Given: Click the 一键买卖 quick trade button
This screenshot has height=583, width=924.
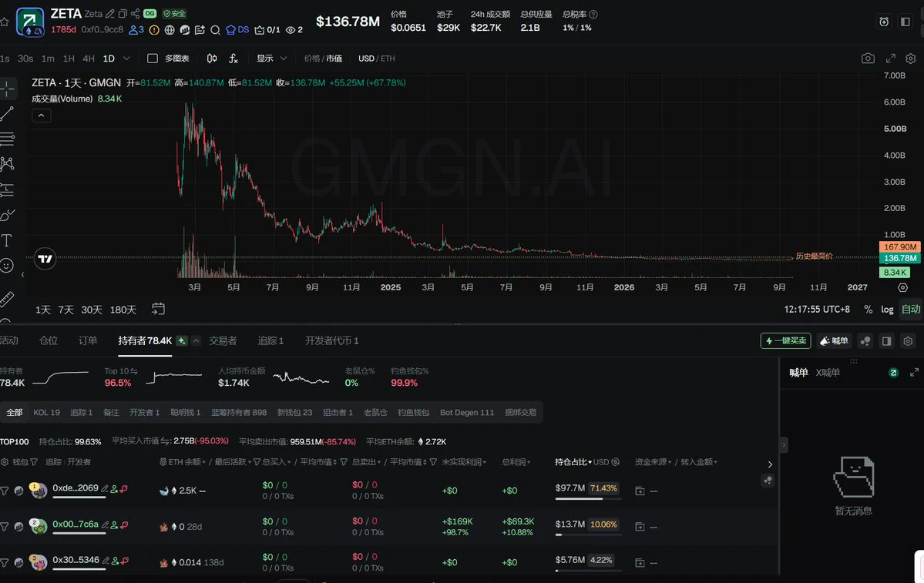Looking at the screenshot, I should [785, 341].
